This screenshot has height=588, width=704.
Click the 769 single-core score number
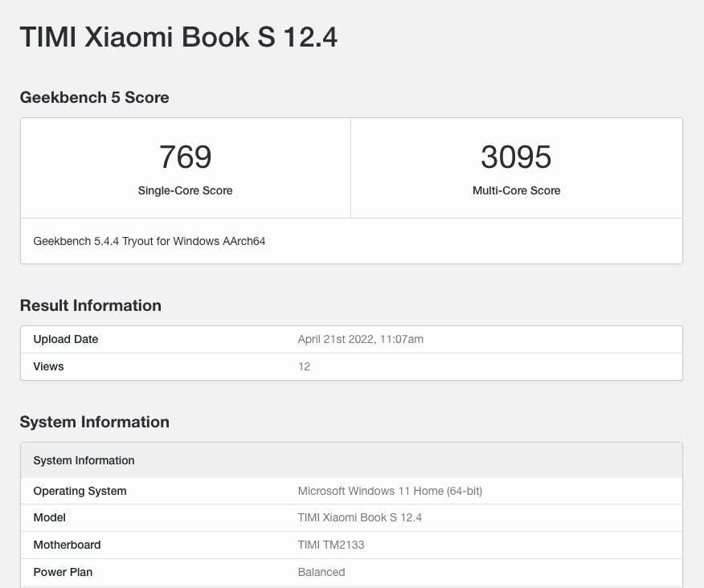coord(185,157)
